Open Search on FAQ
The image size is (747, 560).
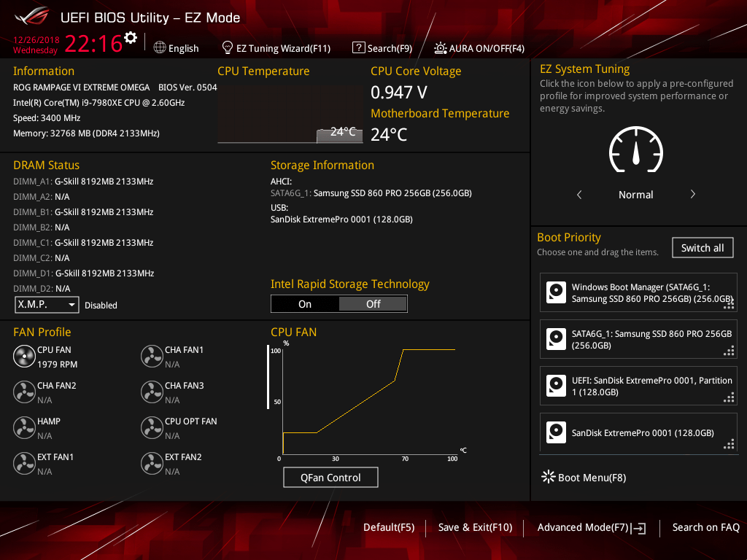coord(705,527)
